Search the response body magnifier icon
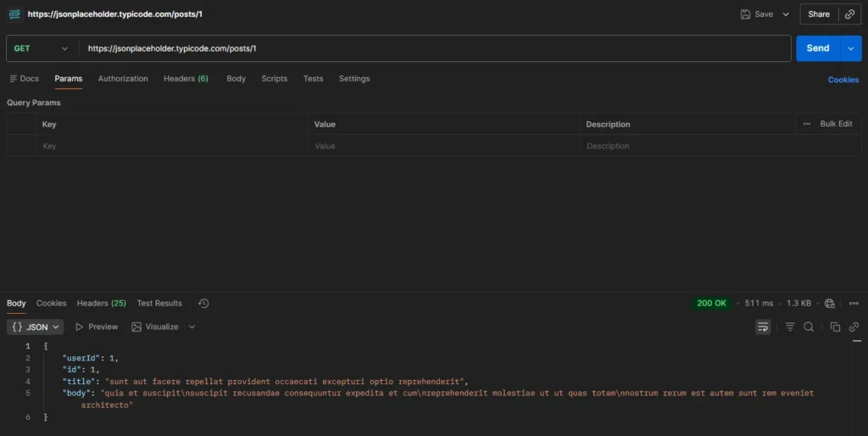Screen dimensions: 868x436 (809, 327)
